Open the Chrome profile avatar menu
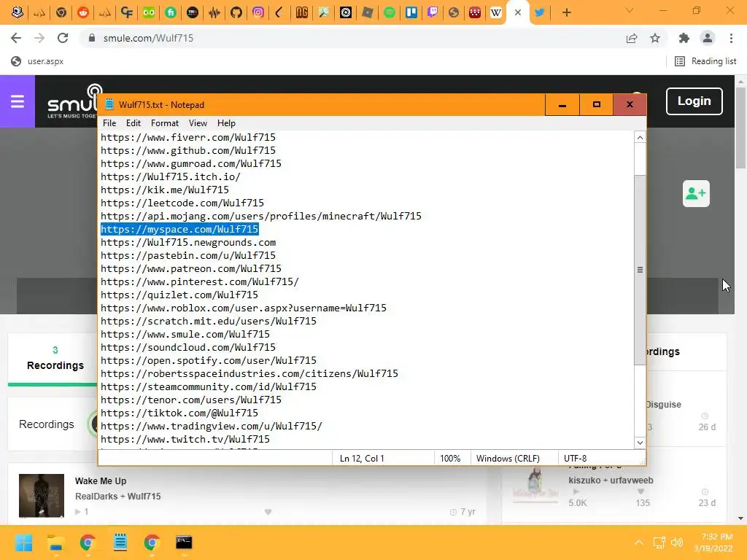Screen dimensions: 747x560 pyautogui.click(x=708, y=38)
